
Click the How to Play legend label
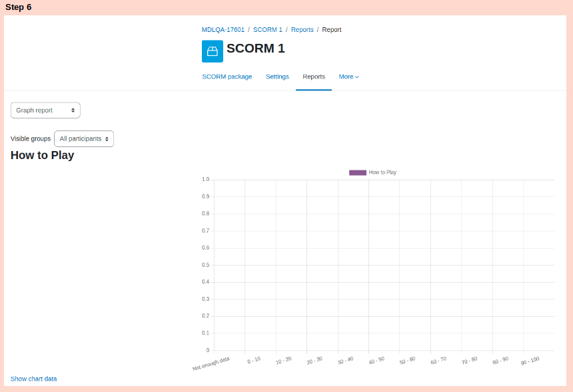[x=382, y=172]
